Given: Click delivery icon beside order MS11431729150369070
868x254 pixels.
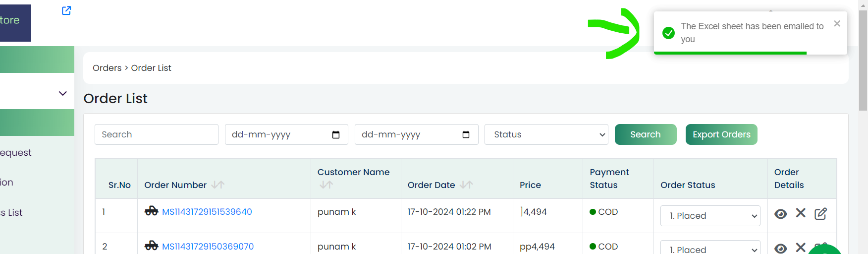Looking at the screenshot, I should [151, 246].
